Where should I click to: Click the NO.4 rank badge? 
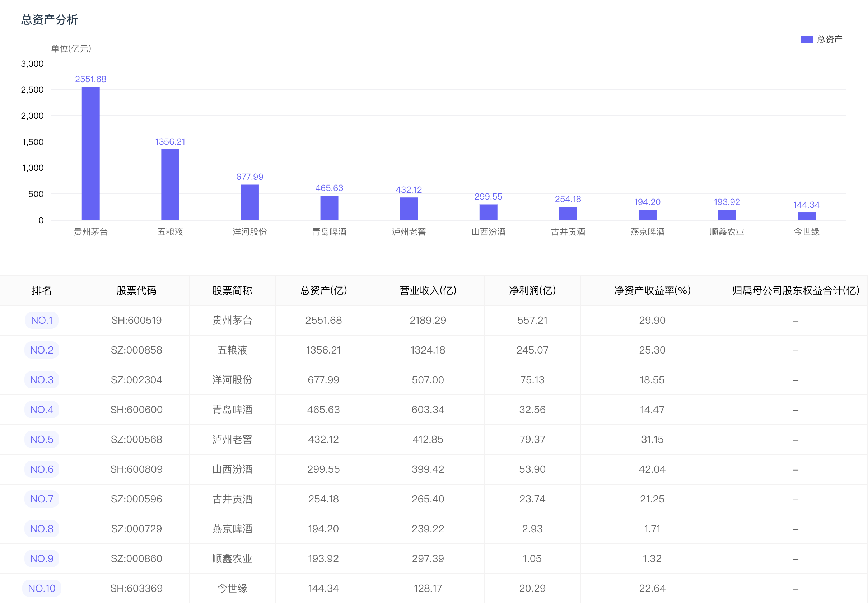42,410
